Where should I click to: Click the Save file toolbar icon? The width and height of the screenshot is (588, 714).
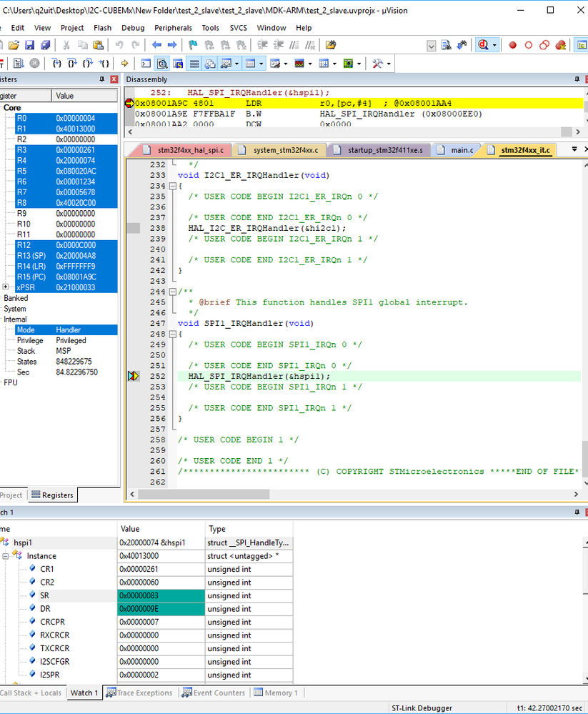click(x=29, y=45)
